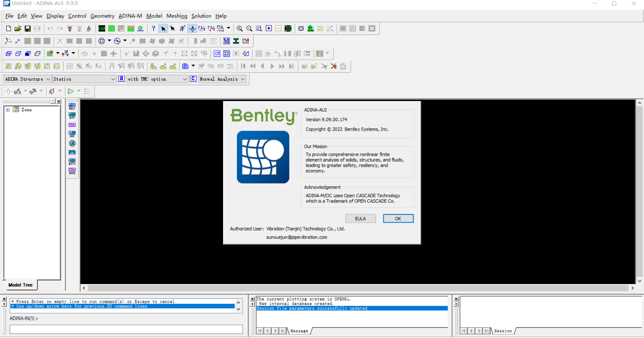Click the Zoom in magnifier icon
Screen dimensions: 644x338
click(239, 29)
